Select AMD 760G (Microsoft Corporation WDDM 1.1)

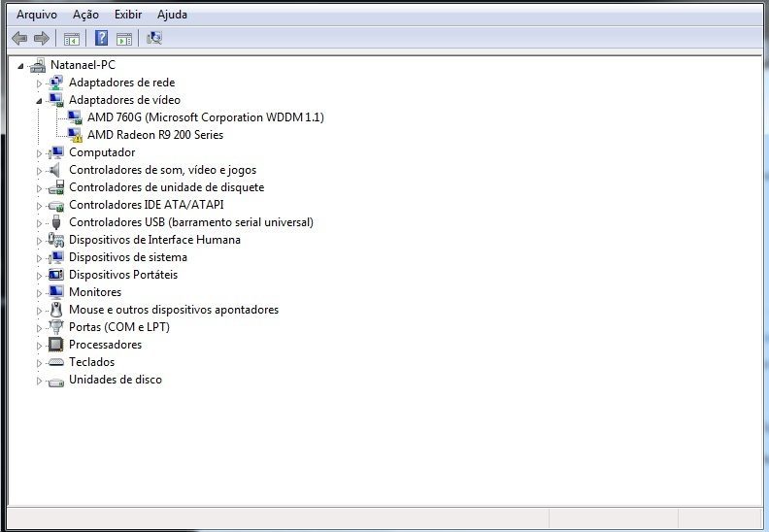click(x=206, y=117)
